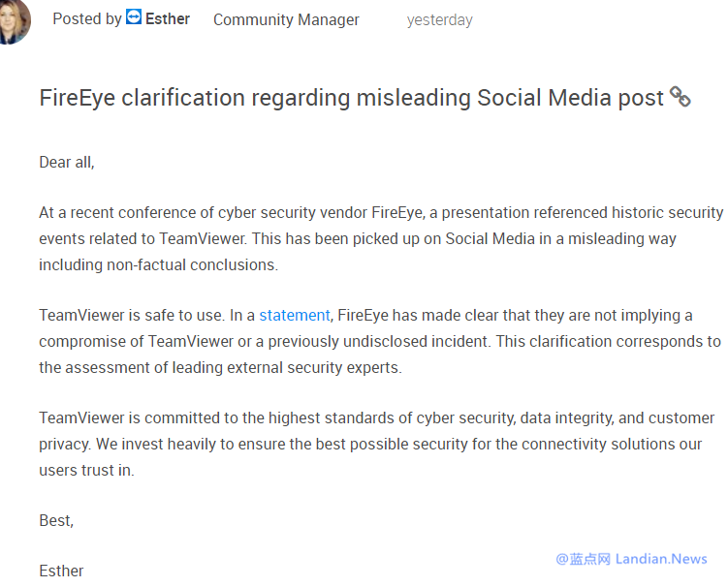This screenshot has height=587, width=728.
Task: Click the Esther signature at the bottom
Action: point(61,572)
